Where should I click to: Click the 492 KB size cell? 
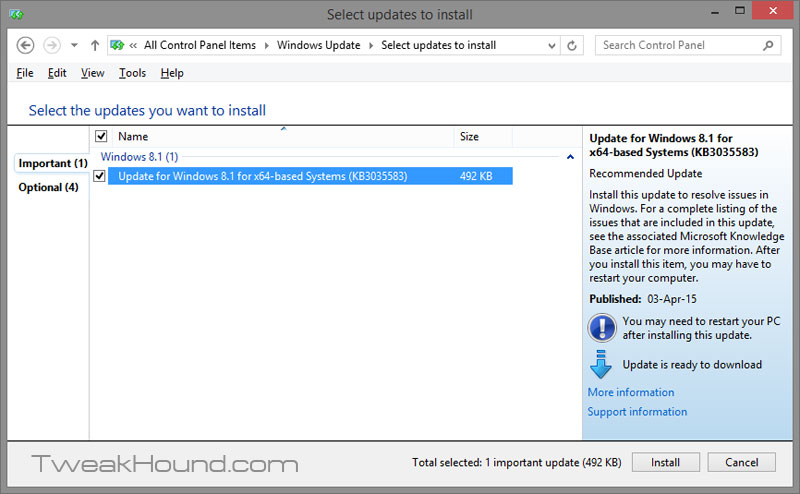pos(476,176)
